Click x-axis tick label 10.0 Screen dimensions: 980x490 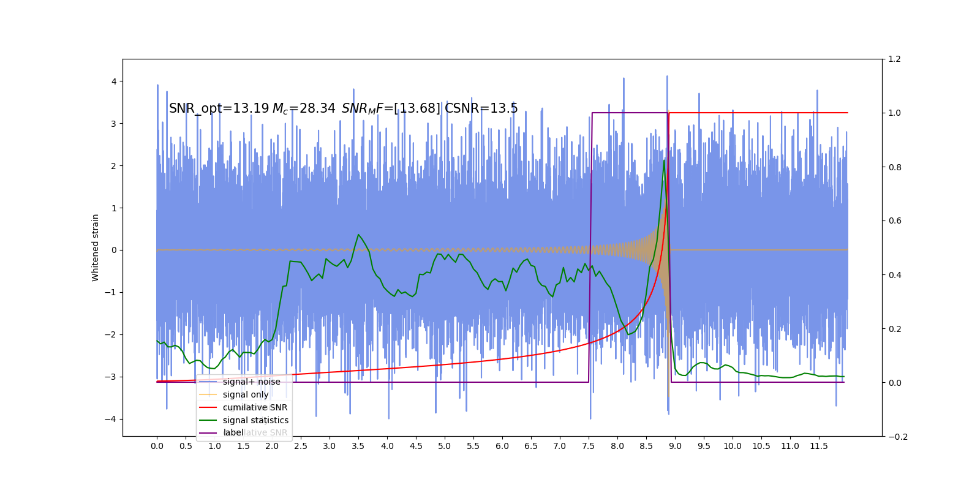733,446
